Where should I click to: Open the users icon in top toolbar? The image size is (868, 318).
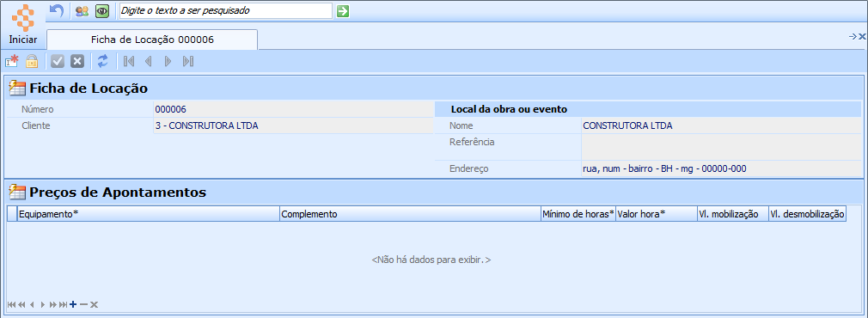coord(82,10)
